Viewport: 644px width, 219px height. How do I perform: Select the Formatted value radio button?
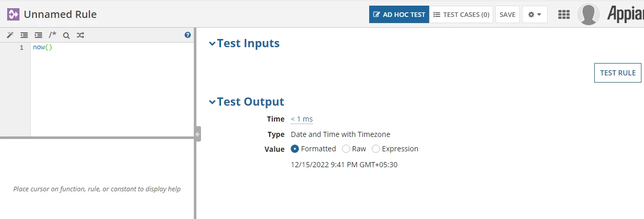coord(295,149)
